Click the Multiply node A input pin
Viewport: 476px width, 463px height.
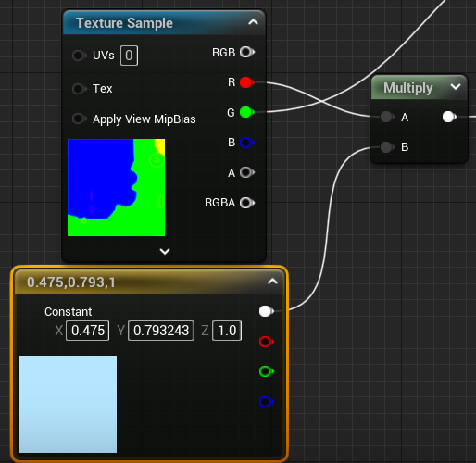point(387,117)
